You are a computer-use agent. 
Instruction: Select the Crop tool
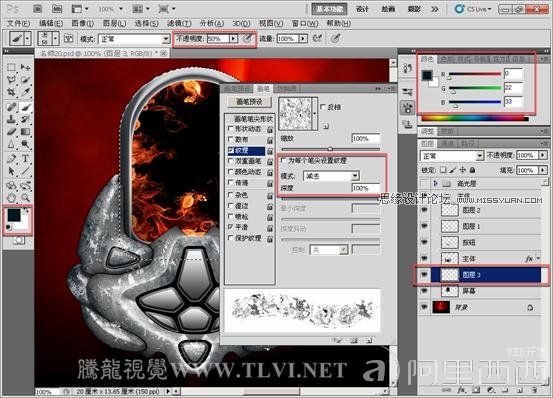click(x=11, y=92)
